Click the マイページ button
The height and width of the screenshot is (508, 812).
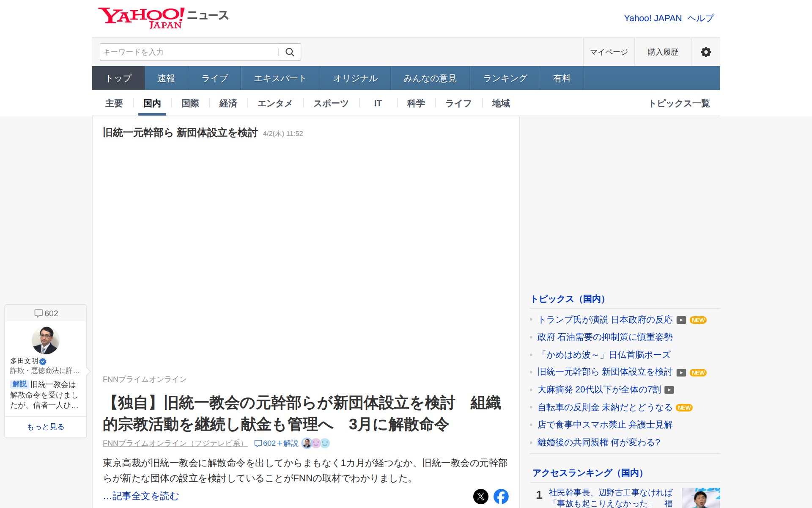609,52
